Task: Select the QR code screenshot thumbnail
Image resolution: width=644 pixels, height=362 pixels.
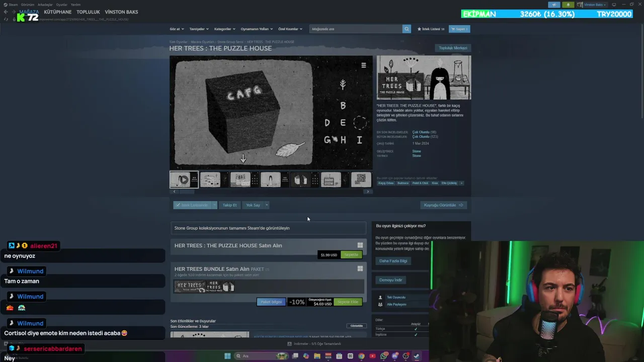Action: [x=361, y=179]
